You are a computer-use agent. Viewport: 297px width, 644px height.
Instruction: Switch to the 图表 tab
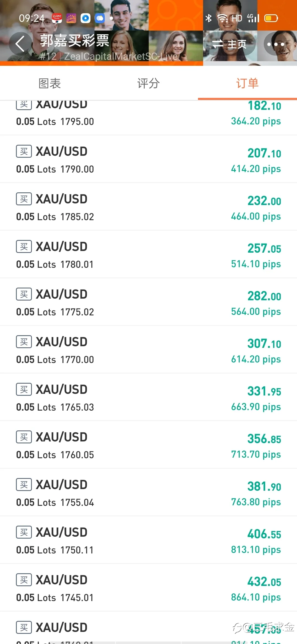(50, 83)
